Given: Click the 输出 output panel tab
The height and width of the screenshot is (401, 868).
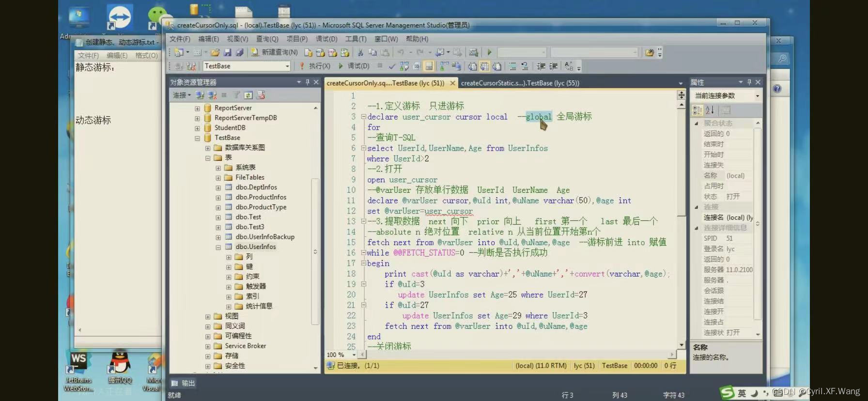Looking at the screenshot, I should tap(183, 383).
